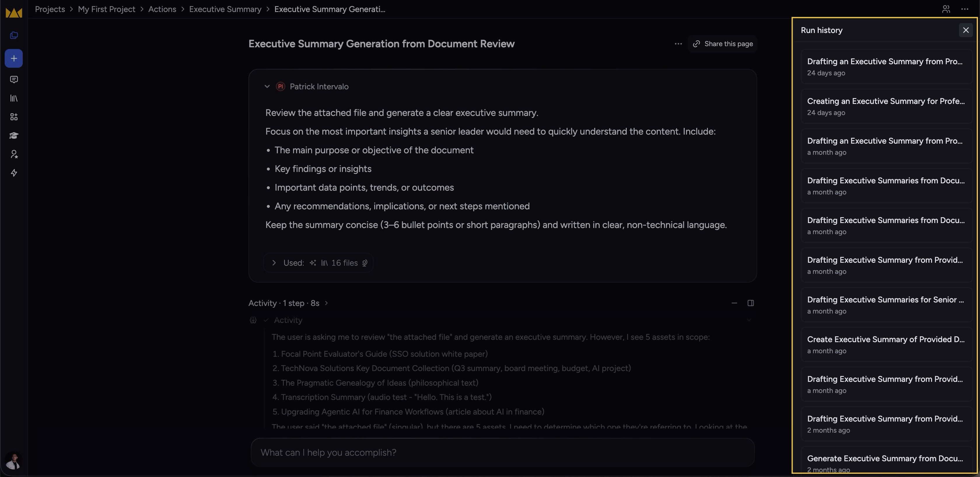
Task: Open the lightning bolt actions icon
Action: [x=14, y=173]
